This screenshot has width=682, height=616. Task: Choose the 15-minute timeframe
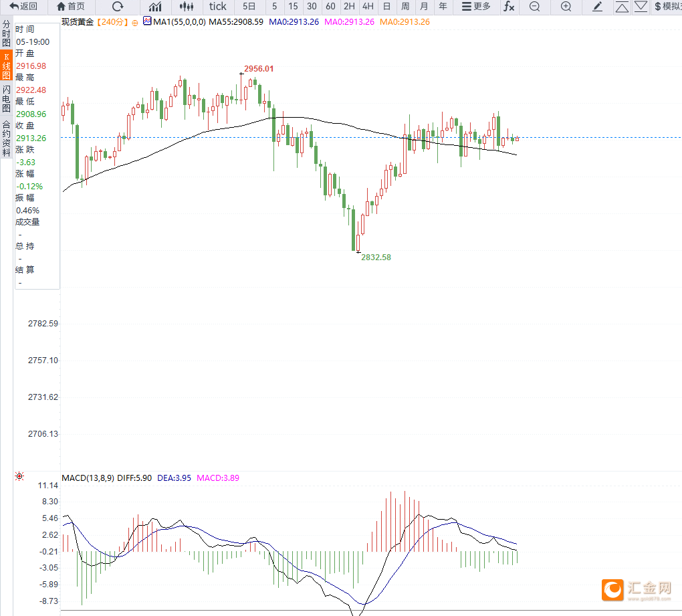coord(293,6)
